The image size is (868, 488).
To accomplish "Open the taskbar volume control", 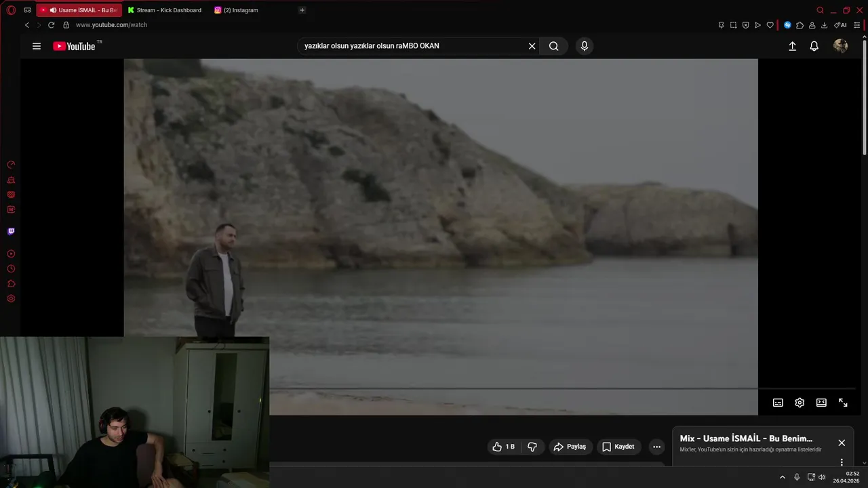I will [x=822, y=477].
